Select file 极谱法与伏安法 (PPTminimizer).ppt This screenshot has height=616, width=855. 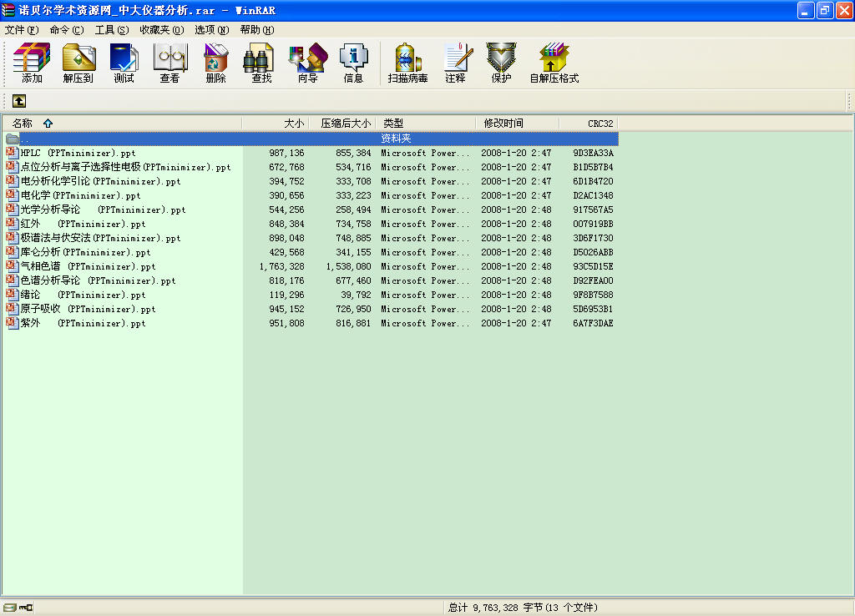pyautogui.click(x=100, y=238)
